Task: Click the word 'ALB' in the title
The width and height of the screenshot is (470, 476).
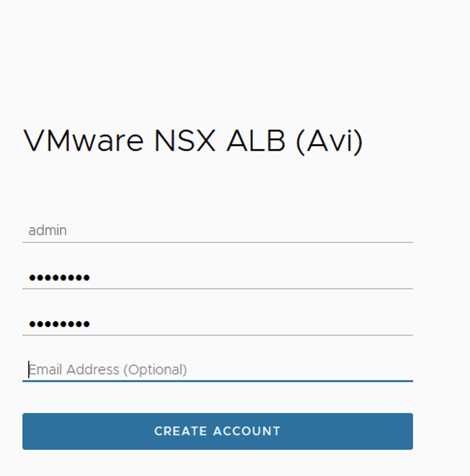Action: [256, 141]
